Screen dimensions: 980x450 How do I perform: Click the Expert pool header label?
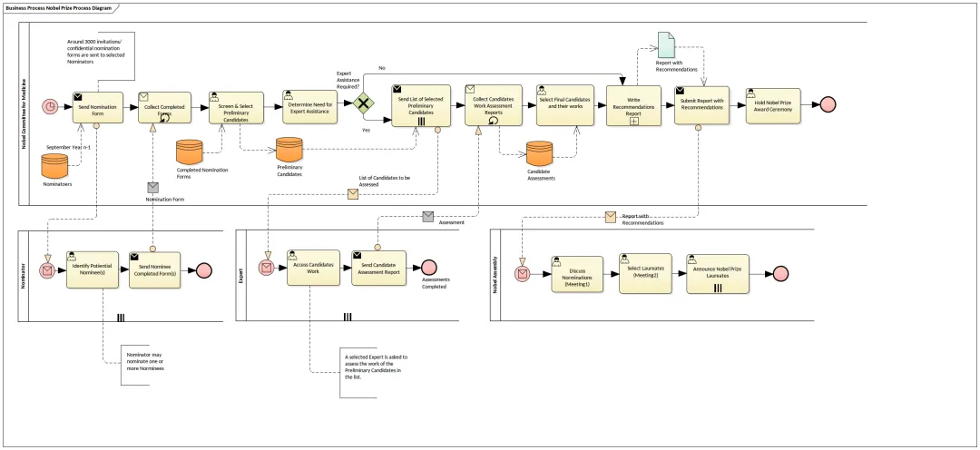[x=241, y=276]
